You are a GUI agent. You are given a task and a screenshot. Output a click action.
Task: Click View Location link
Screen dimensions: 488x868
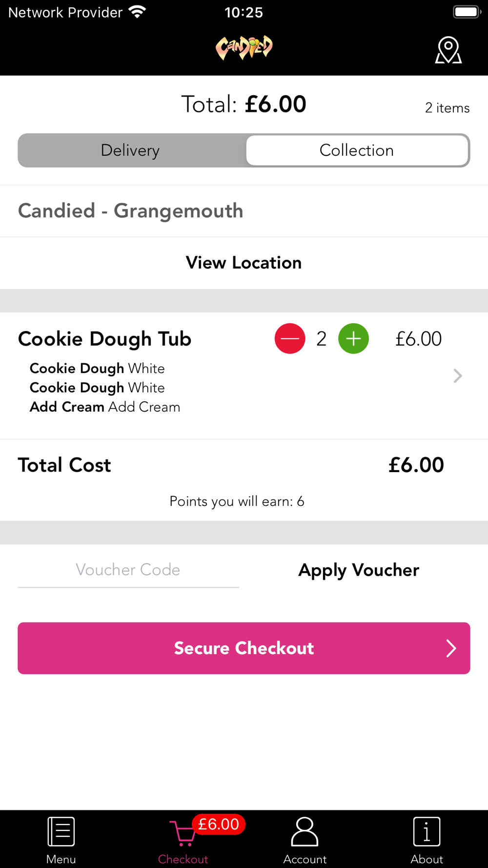pos(244,263)
